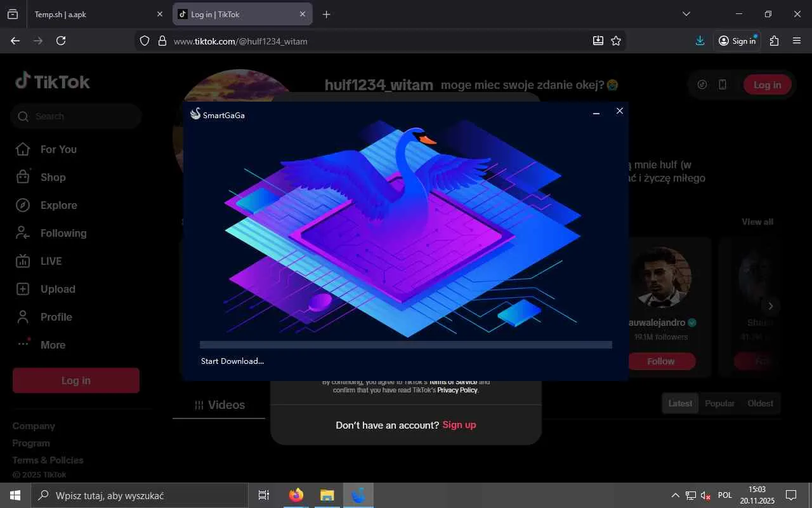
Task: Click View all suggested accounts
Action: coord(757,222)
